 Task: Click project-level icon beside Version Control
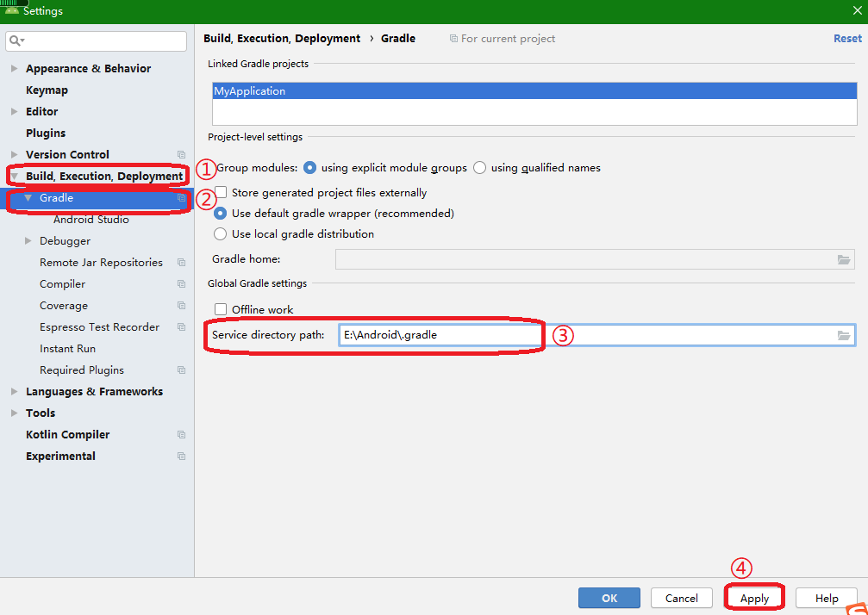pos(181,154)
